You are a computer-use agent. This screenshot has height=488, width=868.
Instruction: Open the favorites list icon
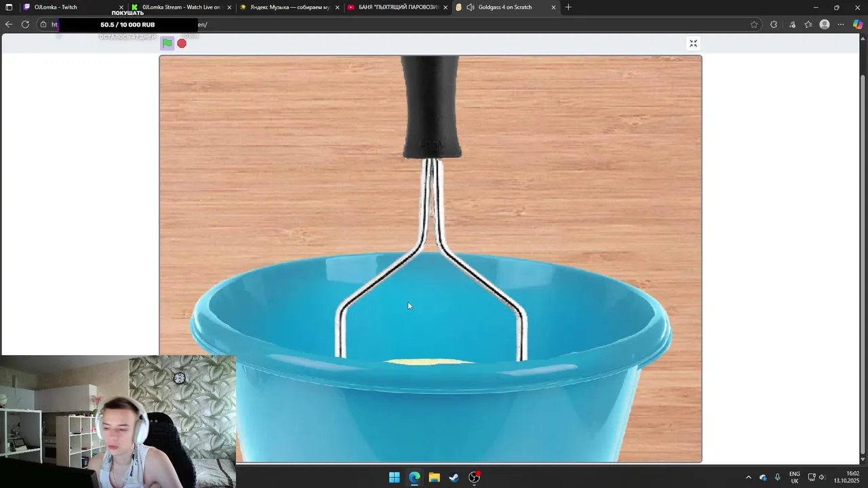[x=808, y=24]
